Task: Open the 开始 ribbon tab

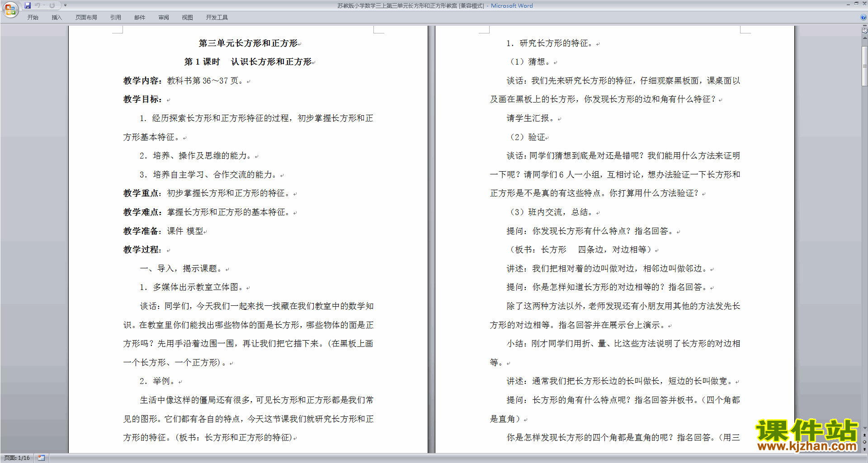Action: point(33,17)
